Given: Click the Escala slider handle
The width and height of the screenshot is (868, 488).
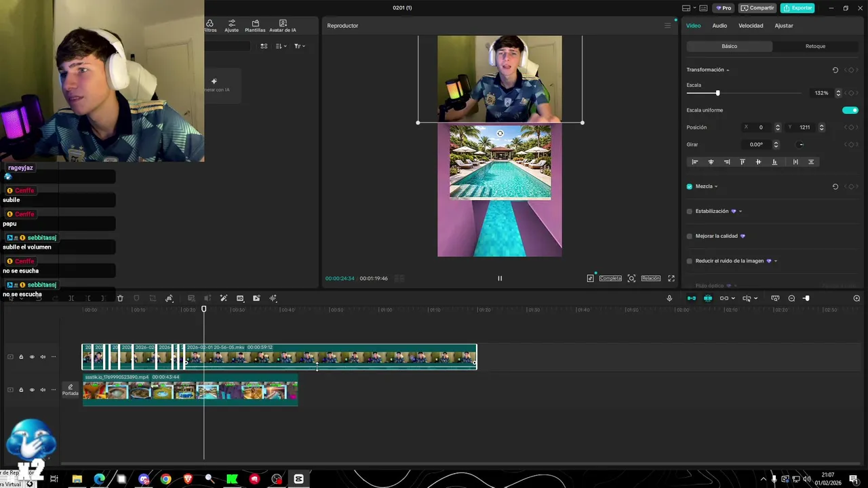Looking at the screenshot, I should click(717, 93).
